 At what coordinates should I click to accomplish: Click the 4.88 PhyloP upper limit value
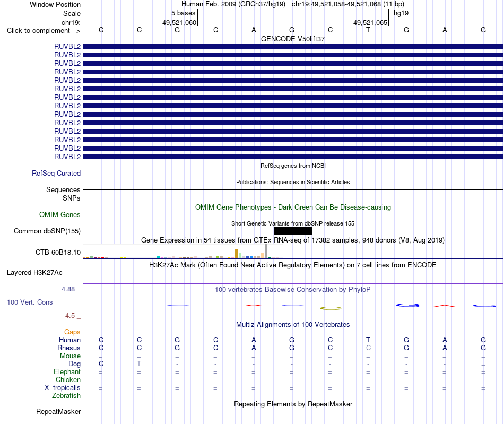point(68,289)
